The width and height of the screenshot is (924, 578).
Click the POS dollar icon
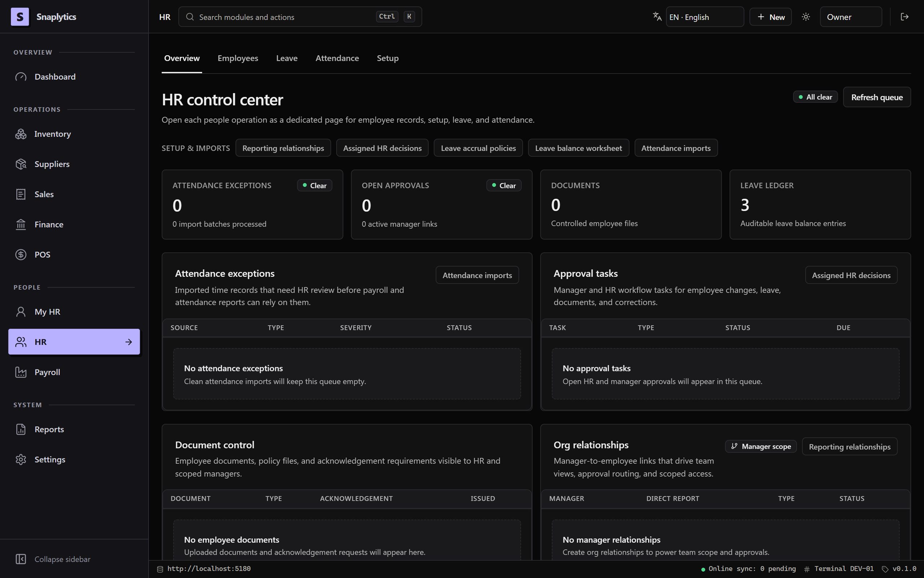(x=21, y=255)
